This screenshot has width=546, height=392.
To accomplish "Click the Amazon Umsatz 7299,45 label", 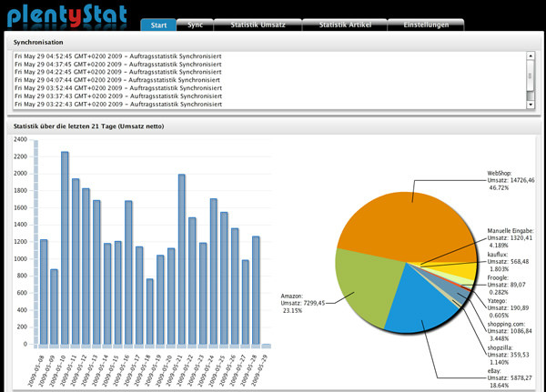I will coord(303,303).
